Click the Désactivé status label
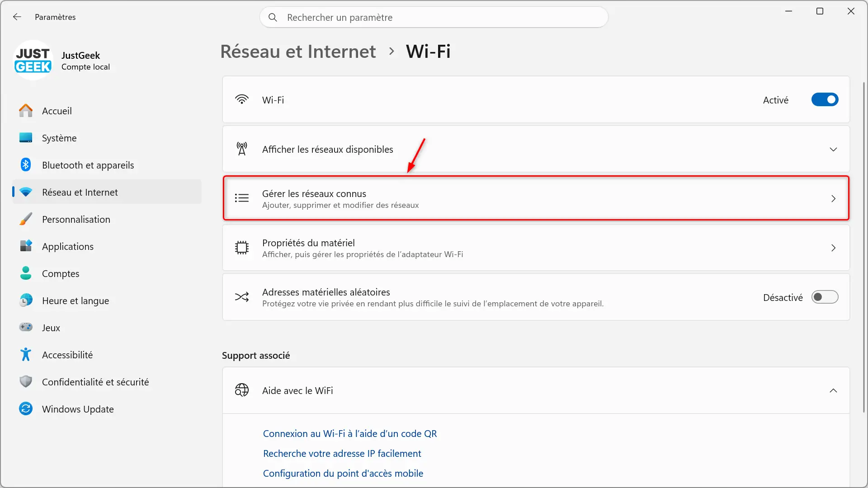The image size is (868, 488). click(783, 297)
